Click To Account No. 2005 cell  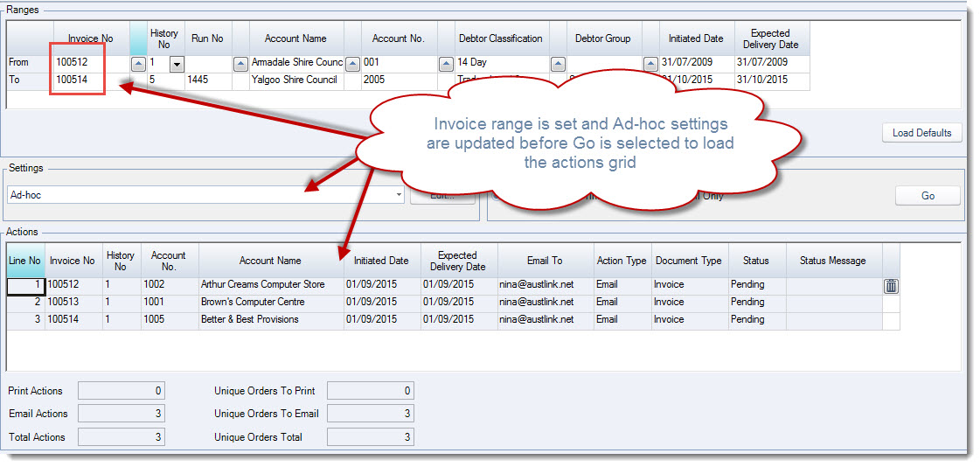pos(399,80)
